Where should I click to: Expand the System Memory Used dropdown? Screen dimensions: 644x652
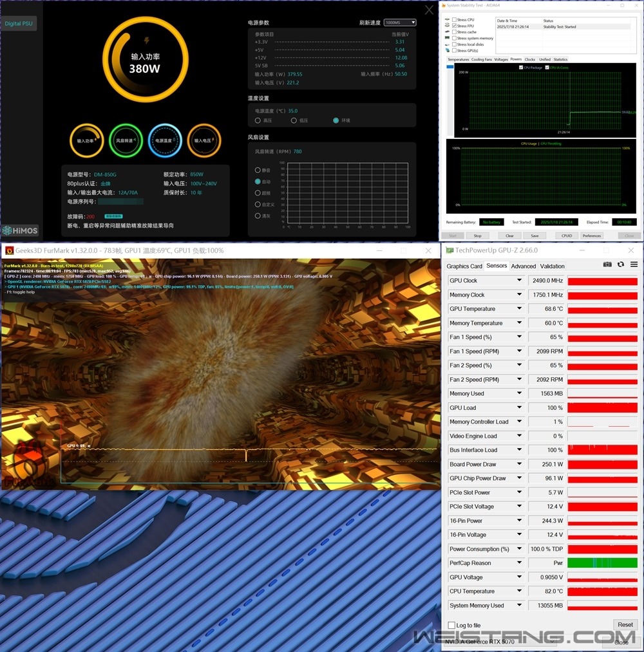click(519, 605)
